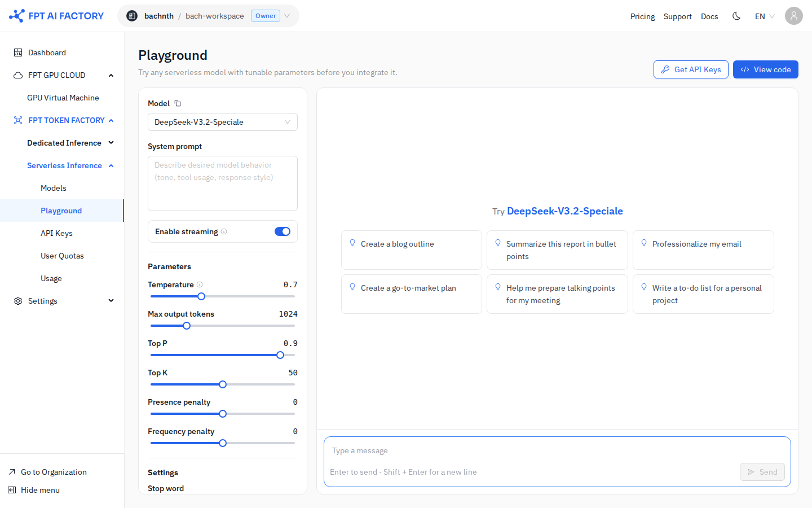Click lightbulb icon on Create a go-to-market plan
Viewport: 812px width, 508px height.
coord(352,287)
